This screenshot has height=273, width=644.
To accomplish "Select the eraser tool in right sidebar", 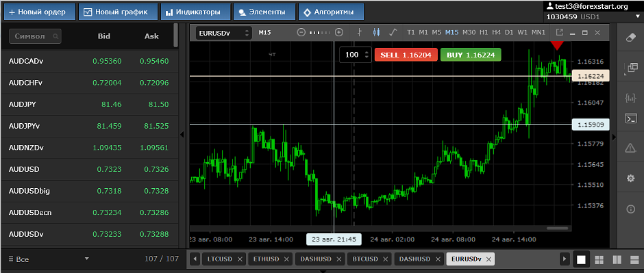I will click(x=630, y=38).
